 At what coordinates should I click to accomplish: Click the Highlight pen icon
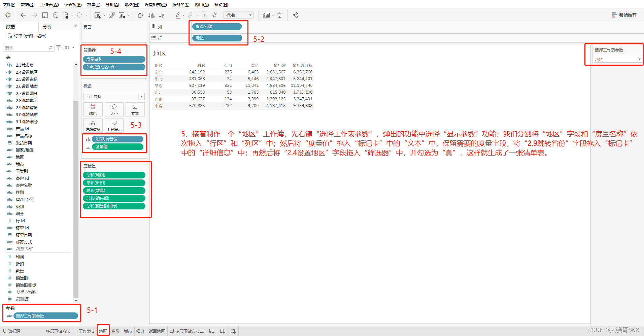(178, 15)
